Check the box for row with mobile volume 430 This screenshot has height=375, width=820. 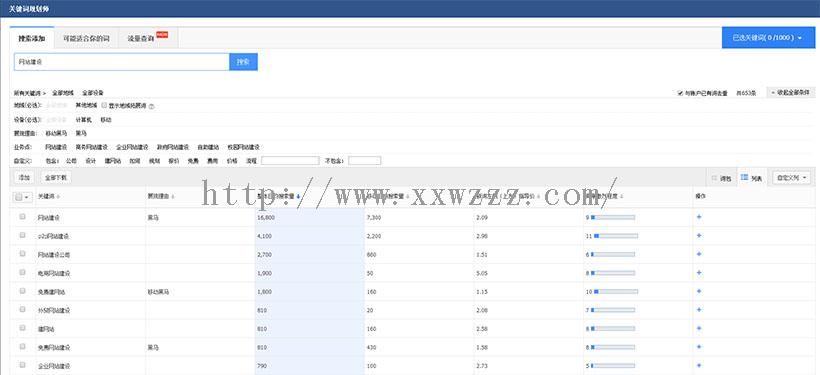(x=22, y=346)
